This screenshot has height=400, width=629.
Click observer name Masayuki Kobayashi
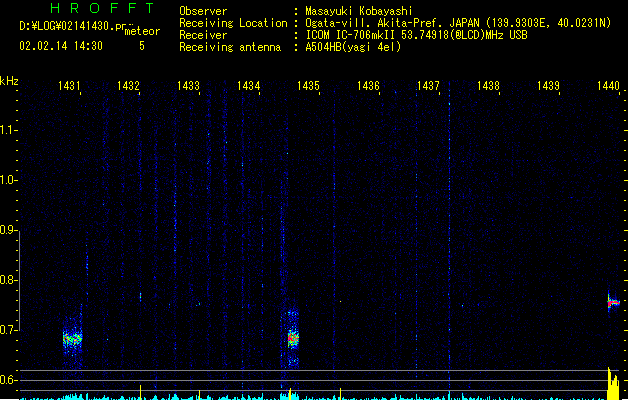point(358,11)
